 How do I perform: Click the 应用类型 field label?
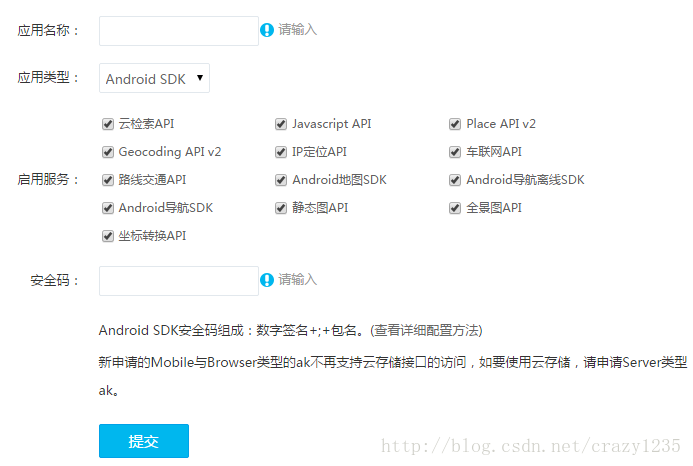pos(48,78)
